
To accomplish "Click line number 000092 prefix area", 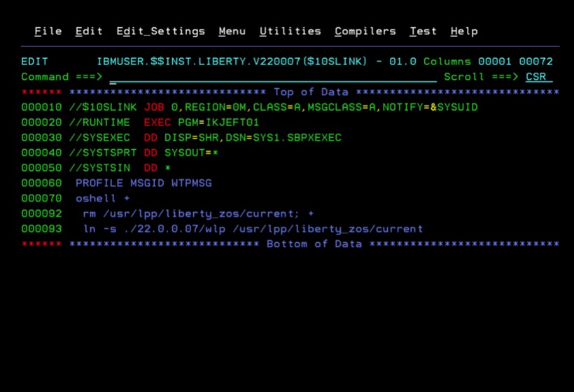I will [41, 213].
